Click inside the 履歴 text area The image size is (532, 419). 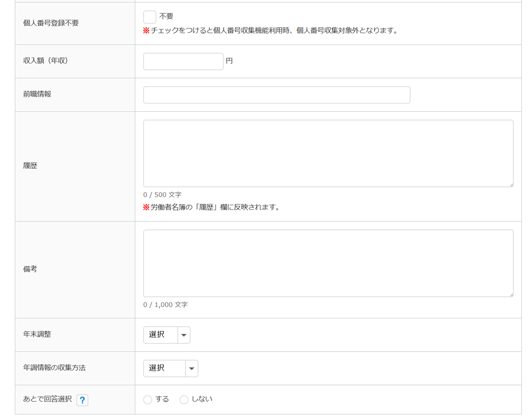tap(328, 153)
